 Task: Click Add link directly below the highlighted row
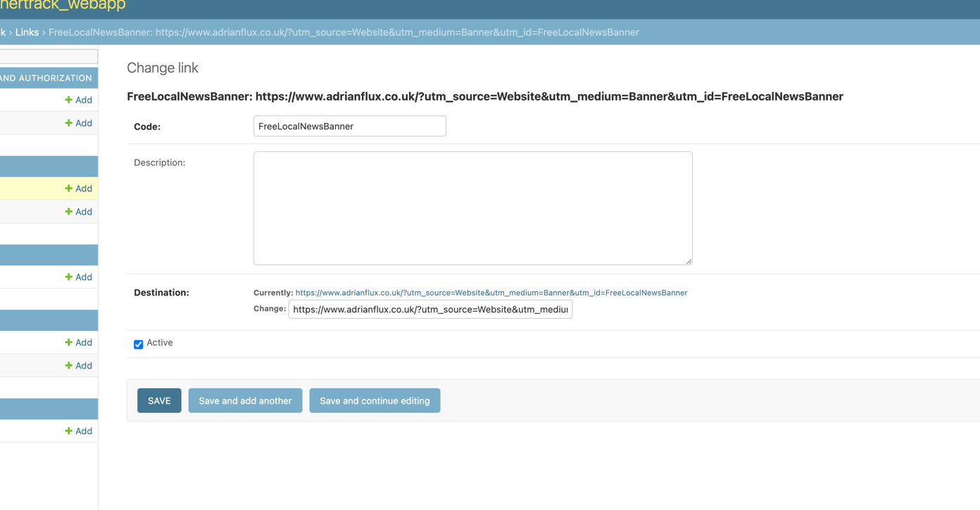[x=78, y=212]
